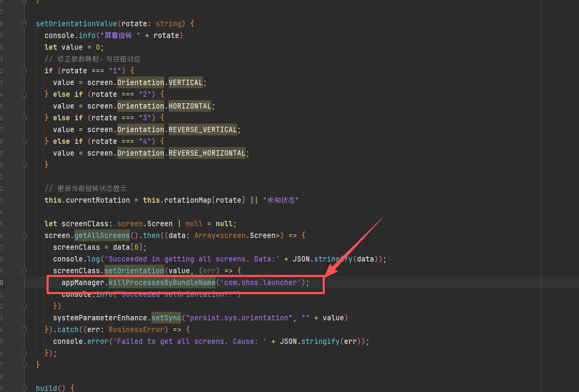
Task: Click the Array<screen.Screen> type annotation
Action: point(237,235)
